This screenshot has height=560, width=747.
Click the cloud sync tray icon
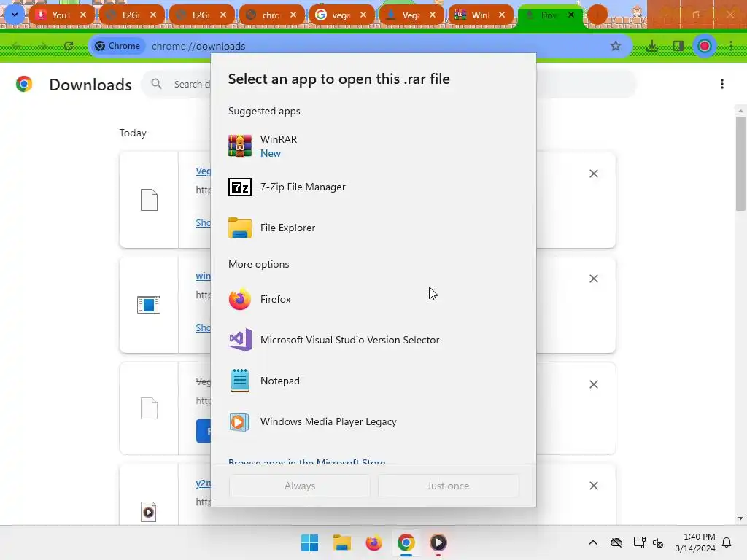(x=616, y=542)
